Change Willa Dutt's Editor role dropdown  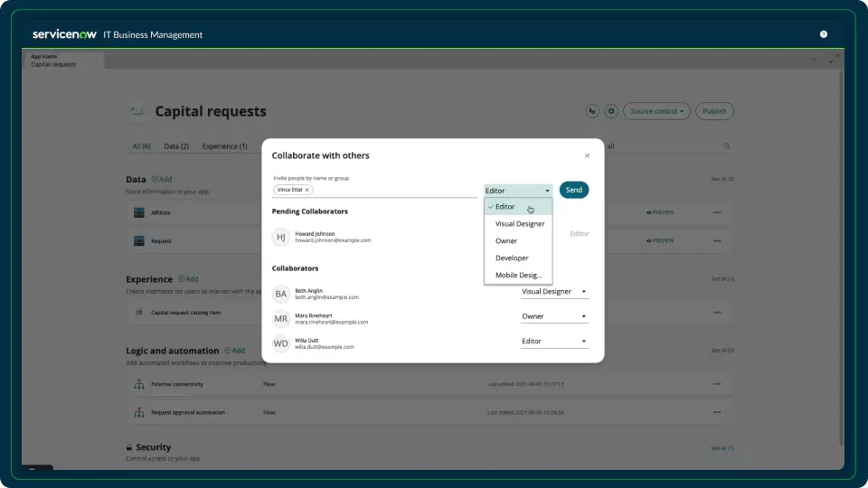point(554,341)
